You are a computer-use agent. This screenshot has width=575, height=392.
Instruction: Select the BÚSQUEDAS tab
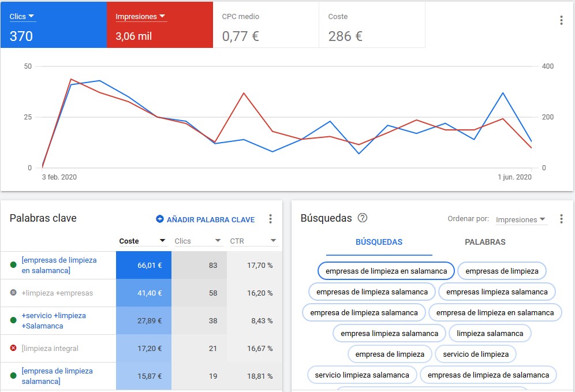(x=379, y=242)
